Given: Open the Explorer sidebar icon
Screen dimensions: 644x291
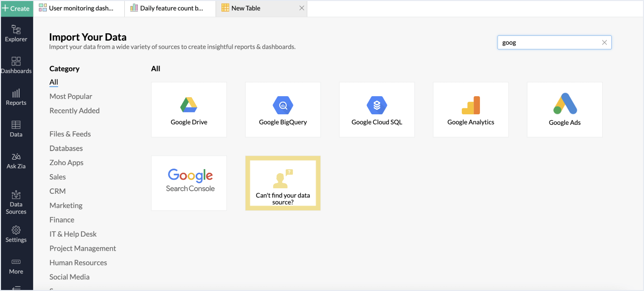Looking at the screenshot, I should coord(16,33).
